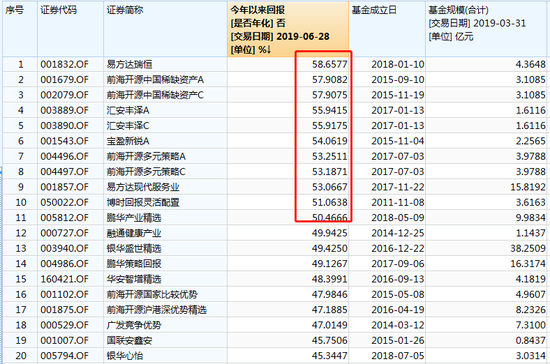Select inception date 2015-11-19

point(398,95)
